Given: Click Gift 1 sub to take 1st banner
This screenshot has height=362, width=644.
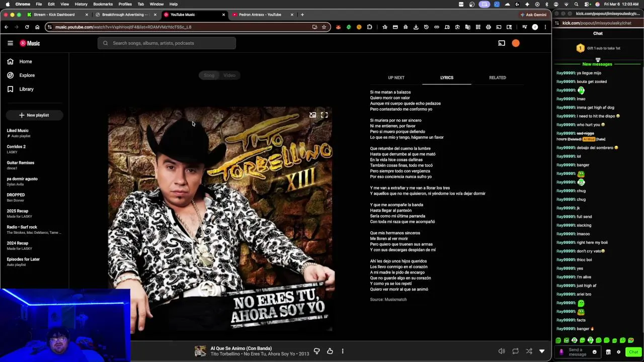Looking at the screenshot, I should (x=598, y=48).
